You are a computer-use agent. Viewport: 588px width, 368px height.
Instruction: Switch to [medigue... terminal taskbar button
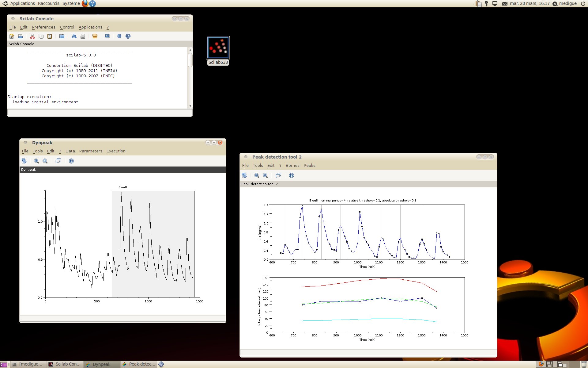(28, 364)
